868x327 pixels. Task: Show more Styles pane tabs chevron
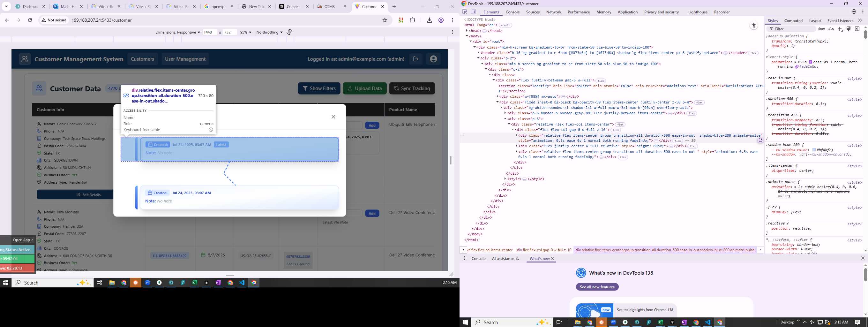[860, 20]
